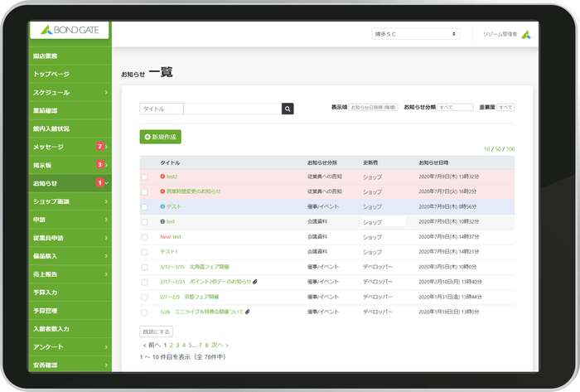Click the red badge on メッセージ
The image size is (580, 392).
point(99,147)
